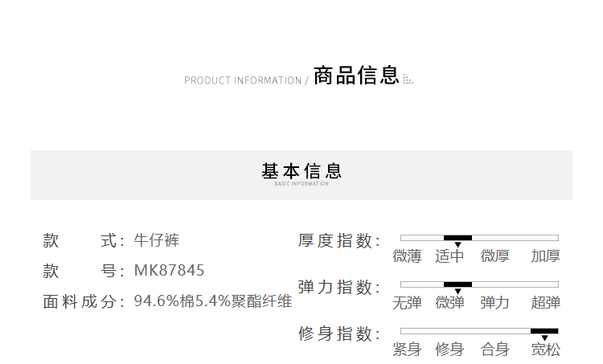Image resolution: width=603 pixels, height=364 pixels.
Task: Select the 加厚 thickness label
Action: tap(546, 256)
